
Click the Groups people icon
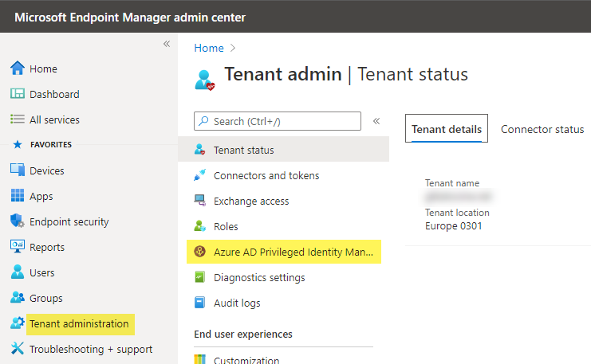(x=18, y=297)
